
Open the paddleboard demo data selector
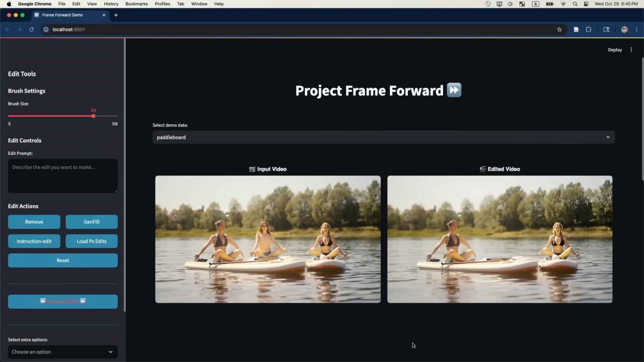click(x=383, y=137)
